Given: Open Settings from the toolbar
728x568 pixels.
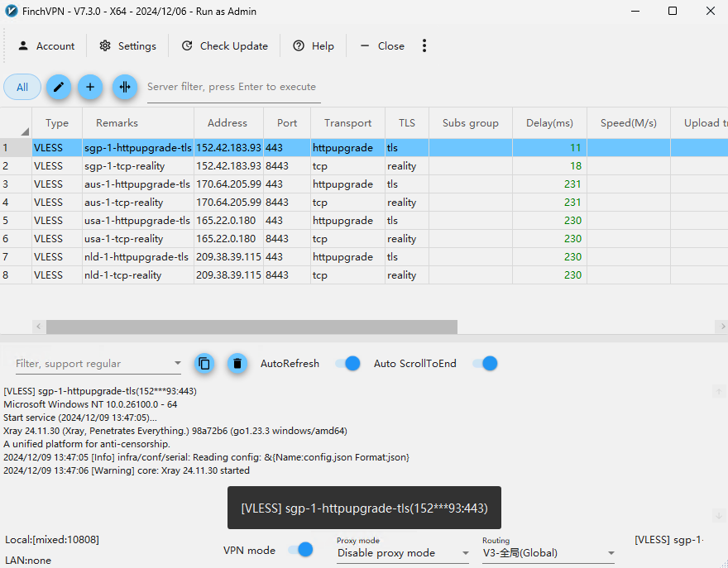Looking at the screenshot, I should (127, 46).
